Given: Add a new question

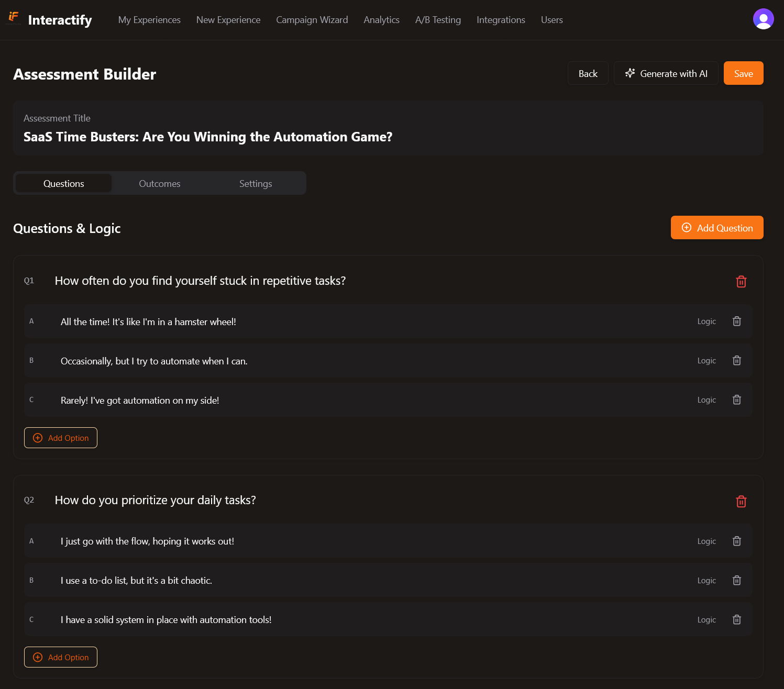Looking at the screenshot, I should point(716,227).
